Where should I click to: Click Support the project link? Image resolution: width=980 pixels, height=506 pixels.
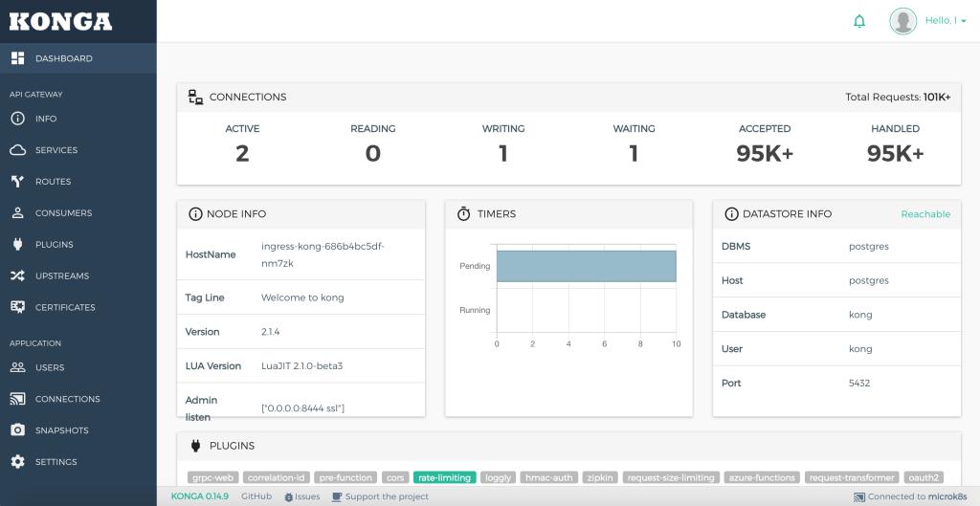(380, 496)
